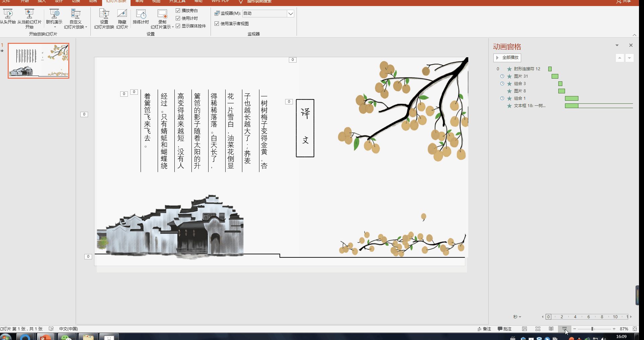Select the 图片 8 animation entry
Screen dimensions: 644x340
(519, 91)
